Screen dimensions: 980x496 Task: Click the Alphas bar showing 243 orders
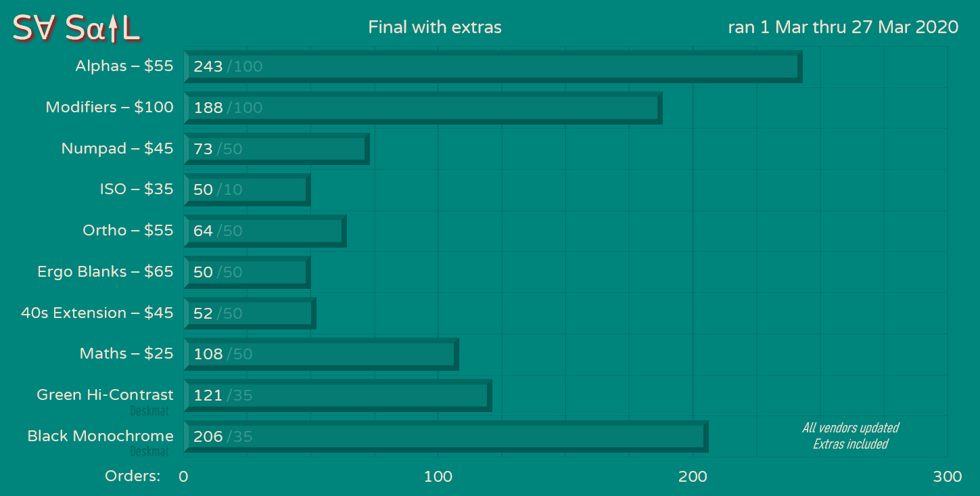coord(492,66)
